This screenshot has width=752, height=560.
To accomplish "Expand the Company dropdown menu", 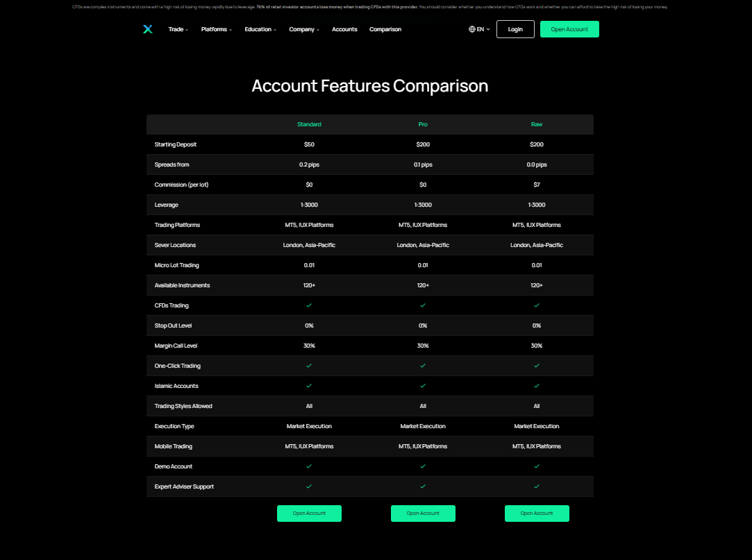I will pyautogui.click(x=303, y=29).
